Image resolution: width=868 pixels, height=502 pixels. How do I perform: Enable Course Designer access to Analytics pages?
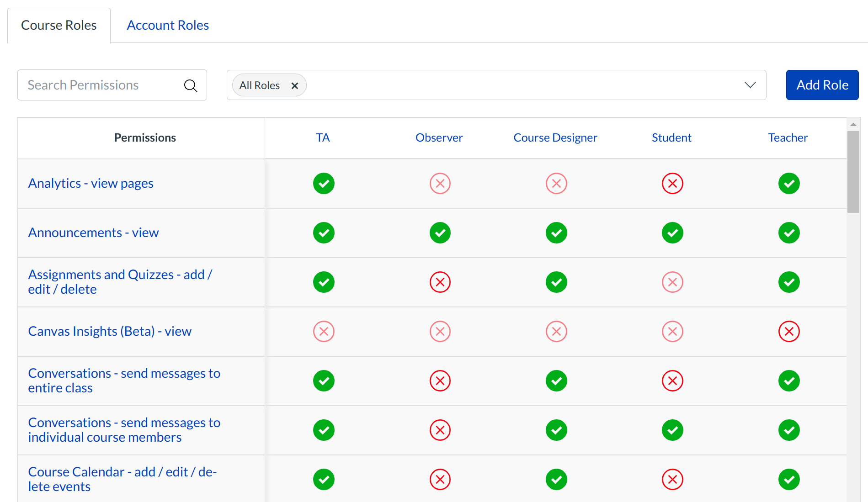click(x=556, y=183)
